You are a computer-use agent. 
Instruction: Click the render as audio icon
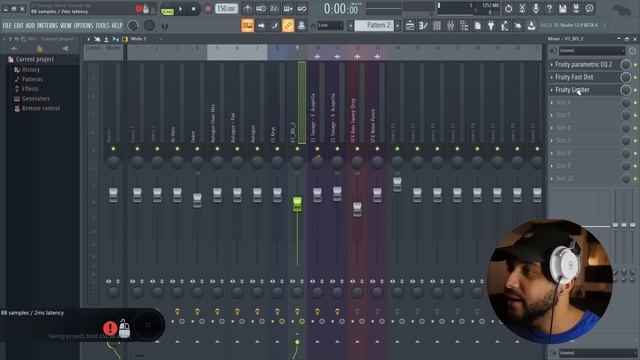coord(576,8)
